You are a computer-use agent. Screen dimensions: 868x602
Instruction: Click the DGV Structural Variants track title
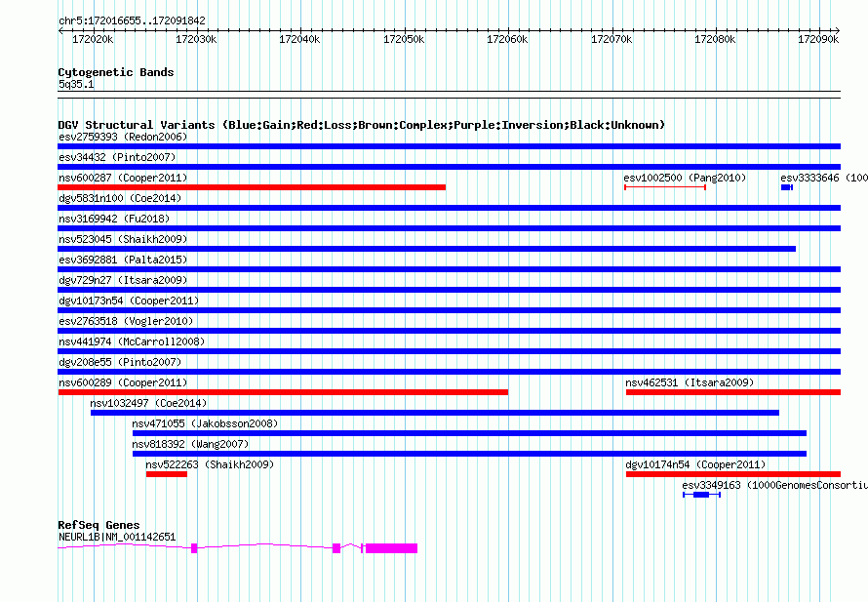362,125
